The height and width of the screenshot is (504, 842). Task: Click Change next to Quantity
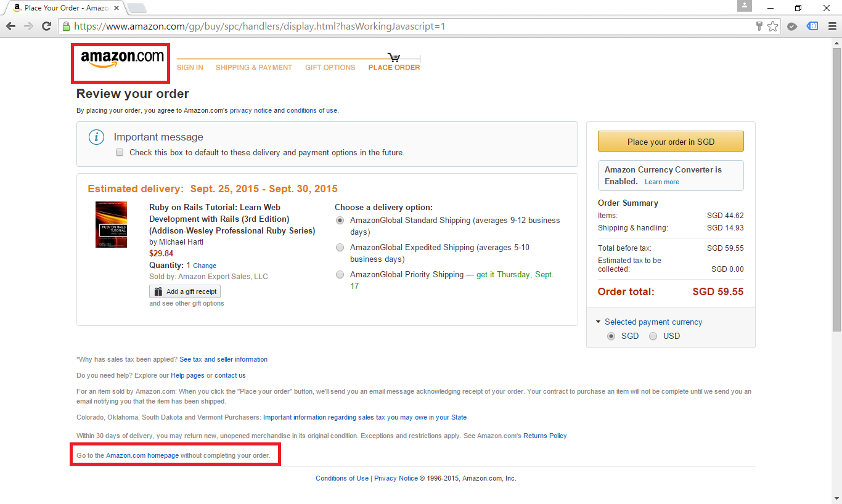(205, 266)
